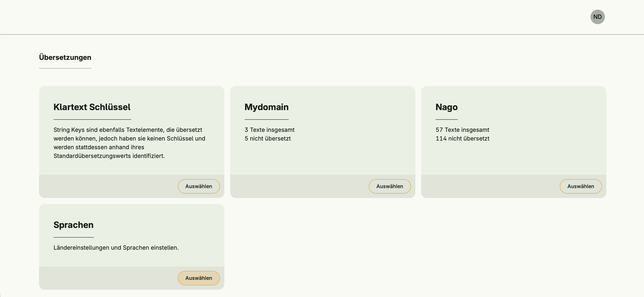Click the '5 nicht übersetzt' line
This screenshot has width=644, height=297.
[267, 138]
